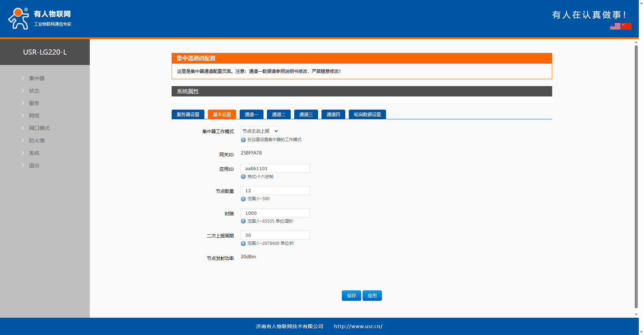
Task: Open the 防火墙 menu item
Action: 37,141
